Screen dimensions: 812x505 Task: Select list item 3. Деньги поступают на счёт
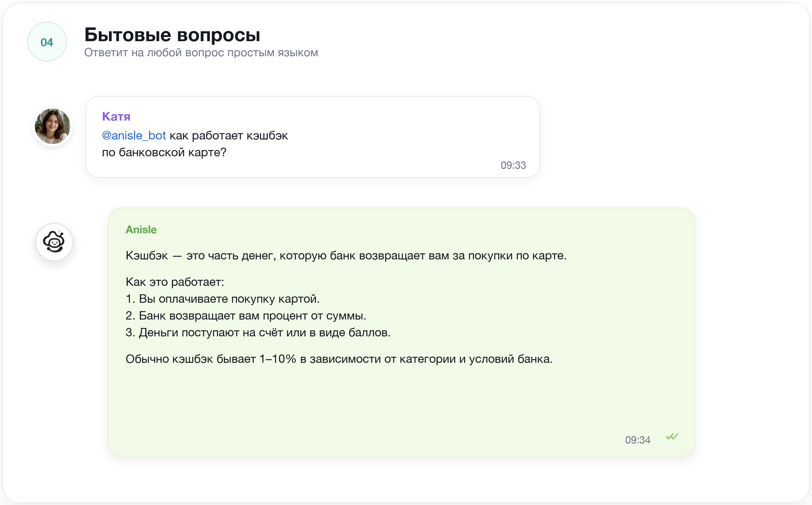[x=258, y=332]
